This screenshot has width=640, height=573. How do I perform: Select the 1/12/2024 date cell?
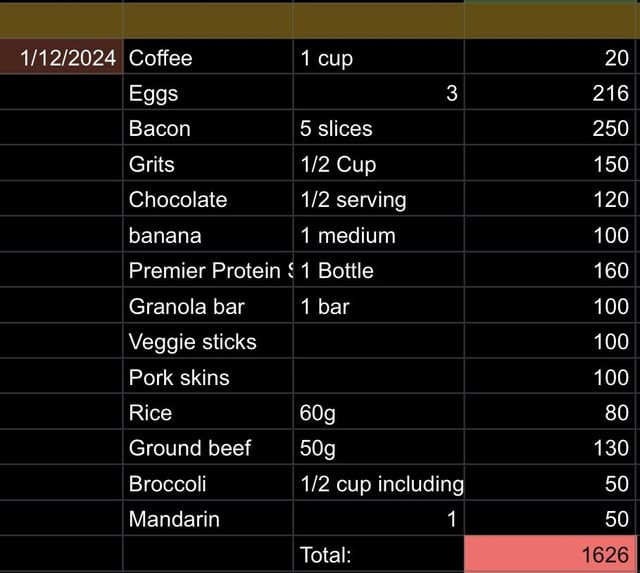click(61, 57)
